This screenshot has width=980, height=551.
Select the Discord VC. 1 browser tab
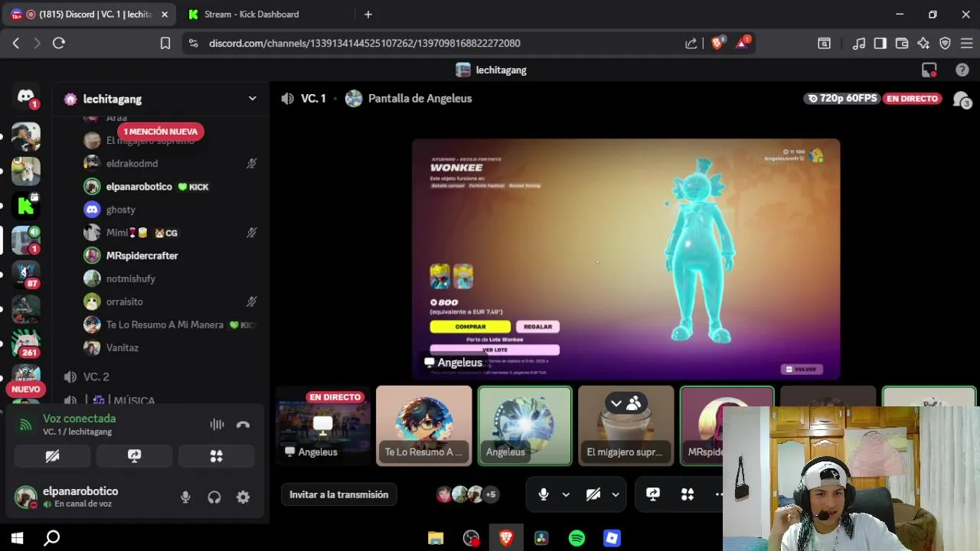[90, 14]
